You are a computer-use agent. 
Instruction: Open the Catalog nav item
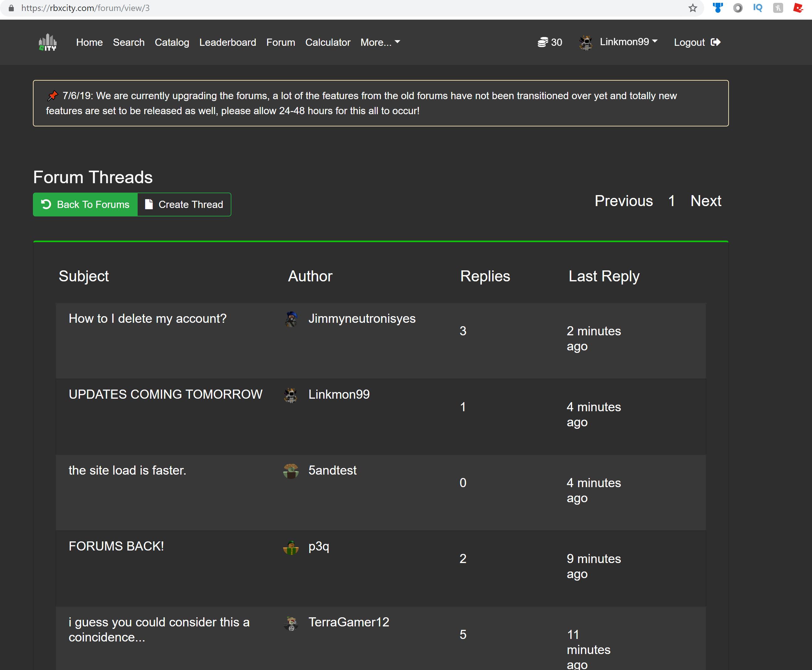pyautogui.click(x=172, y=42)
